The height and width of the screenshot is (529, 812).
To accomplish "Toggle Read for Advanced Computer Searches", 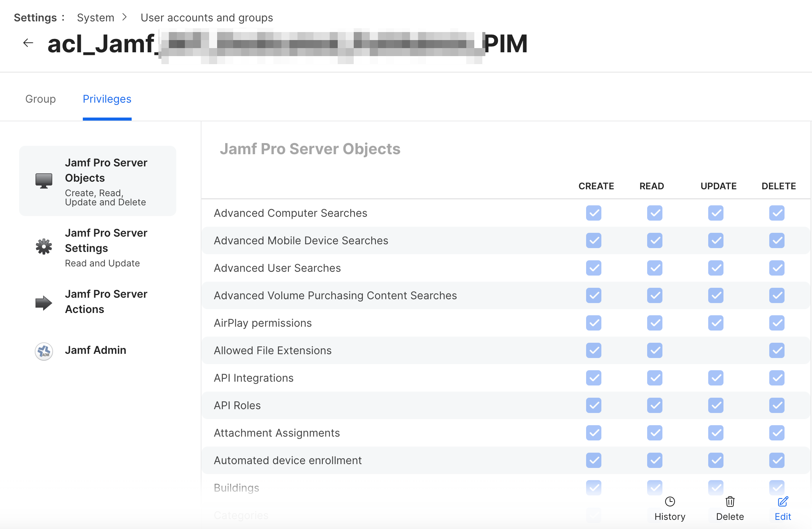I will [655, 213].
